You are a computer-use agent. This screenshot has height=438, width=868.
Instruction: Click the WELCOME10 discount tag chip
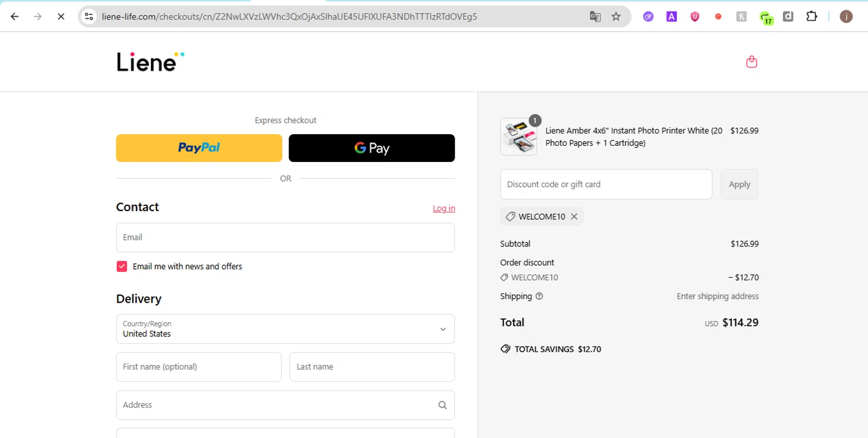point(542,216)
